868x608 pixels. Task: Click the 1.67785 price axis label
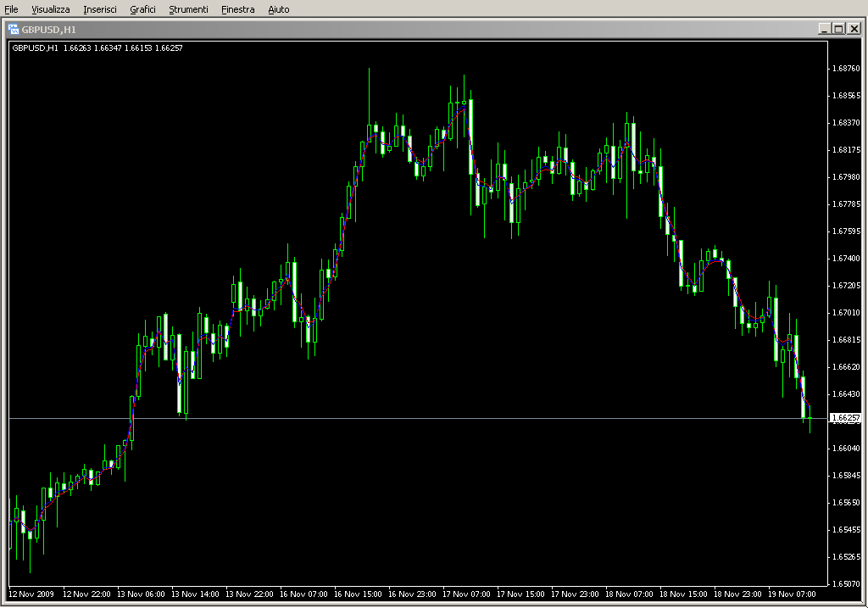(x=847, y=204)
